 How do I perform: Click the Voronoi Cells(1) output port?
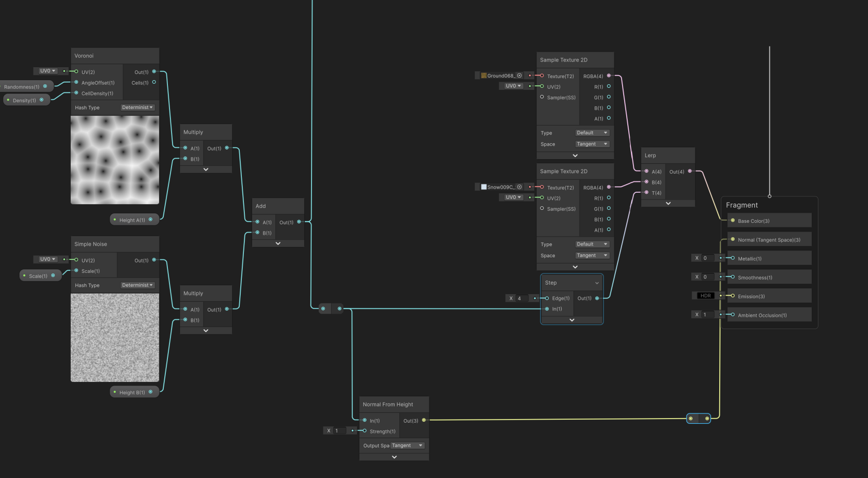point(154,82)
